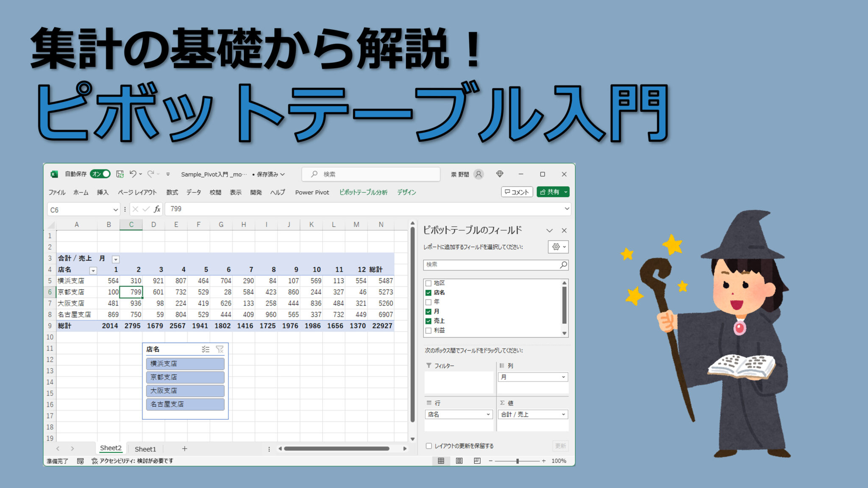The height and width of the screenshot is (488, 868).
Task: Click the zoom slider handle
Action: coord(517,461)
